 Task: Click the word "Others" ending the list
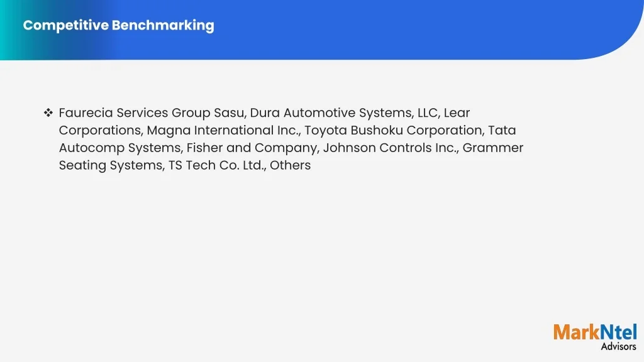291,166
